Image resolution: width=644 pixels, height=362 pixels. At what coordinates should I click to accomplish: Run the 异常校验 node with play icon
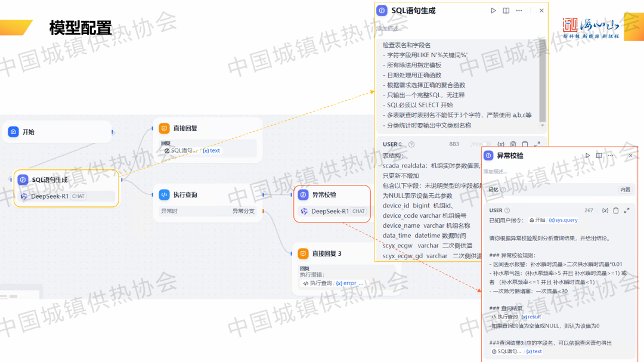coord(587,156)
